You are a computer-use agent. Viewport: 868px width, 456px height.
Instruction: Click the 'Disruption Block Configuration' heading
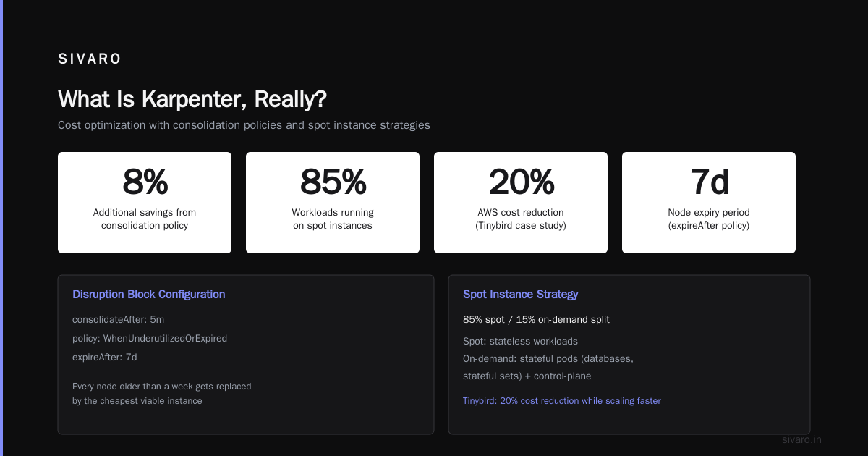tap(149, 295)
